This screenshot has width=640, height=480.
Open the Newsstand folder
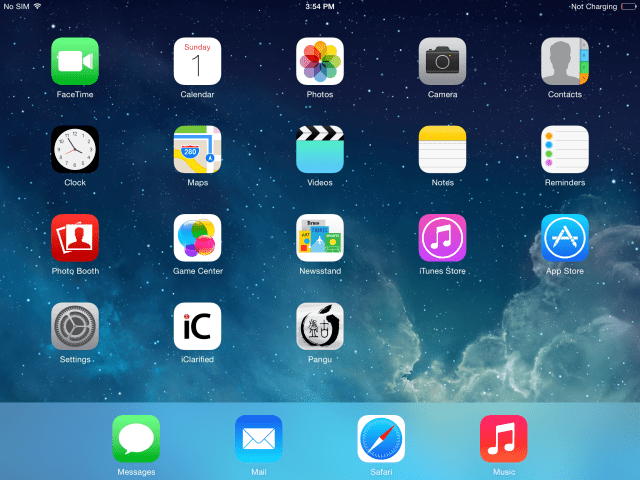point(320,238)
